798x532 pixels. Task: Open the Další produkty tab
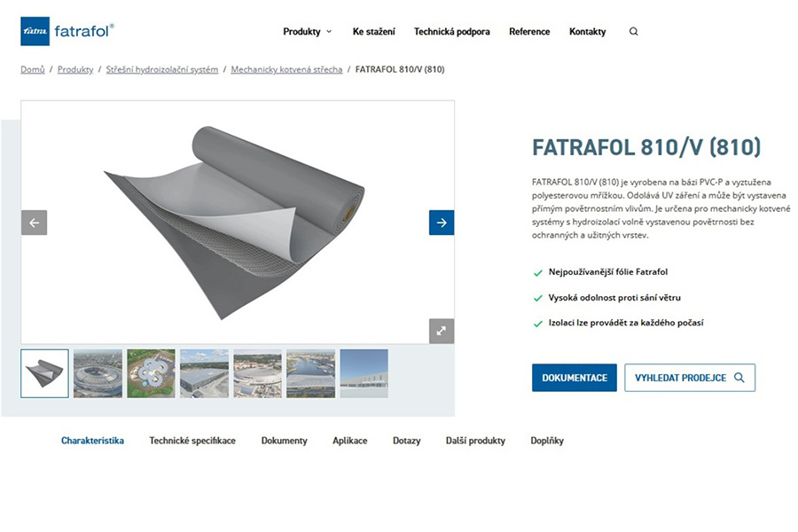[x=475, y=441]
